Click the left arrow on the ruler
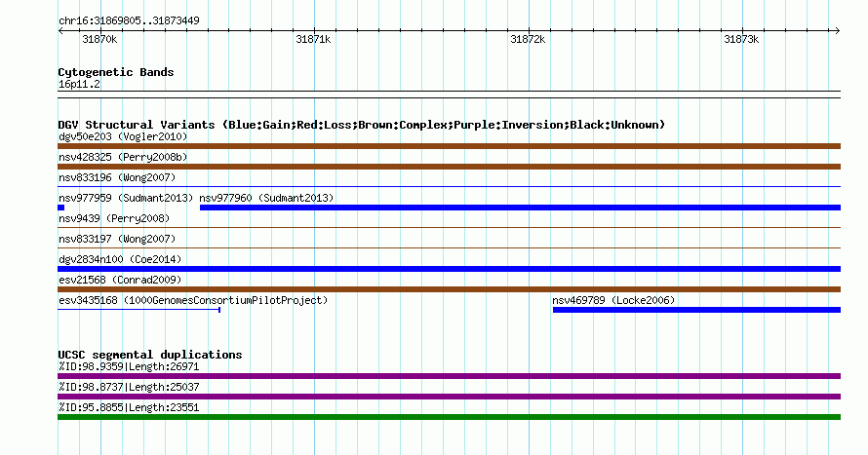Screen dimensions: 868x455 (60, 31)
